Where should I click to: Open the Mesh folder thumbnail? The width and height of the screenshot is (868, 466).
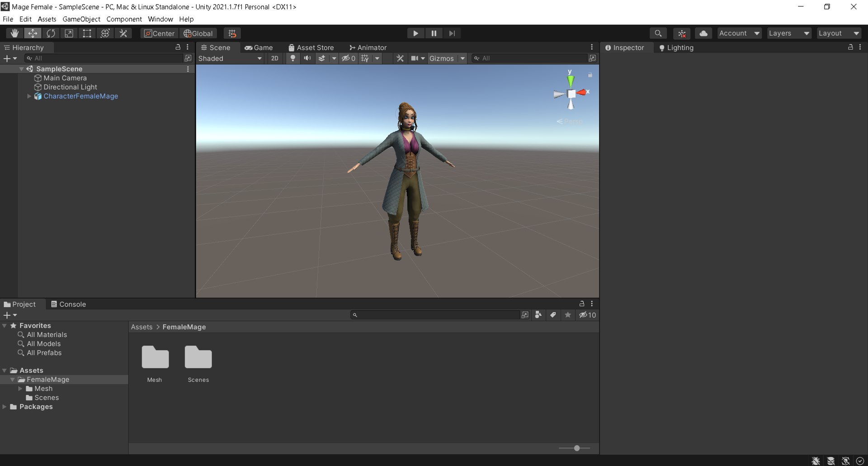(155, 357)
